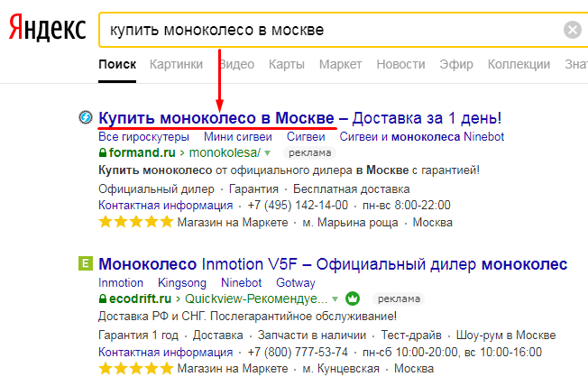The width and height of the screenshot is (588, 386).
Task: Expand the ecodrift.ru result dropdown arrow
Action: click(335, 299)
